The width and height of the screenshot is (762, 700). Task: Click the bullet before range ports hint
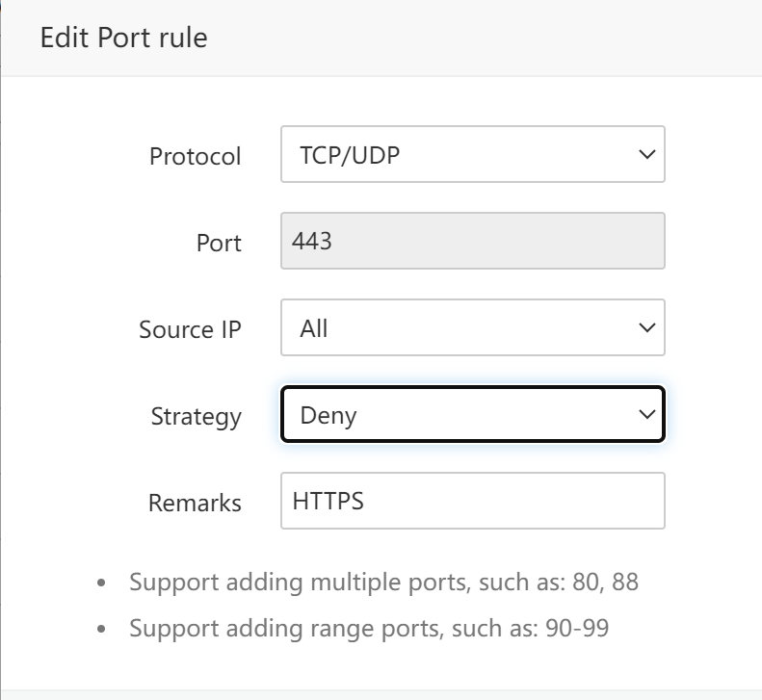tap(104, 630)
